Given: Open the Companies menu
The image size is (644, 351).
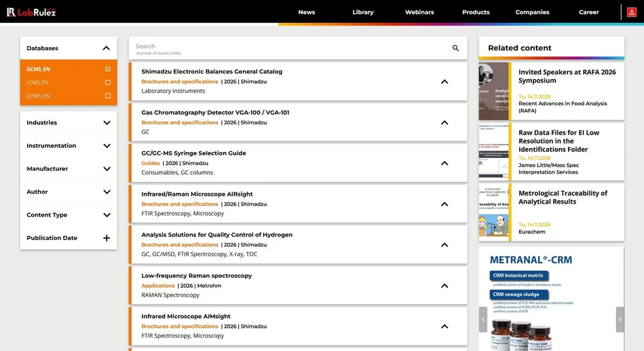Looking at the screenshot, I should click(533, 12).
